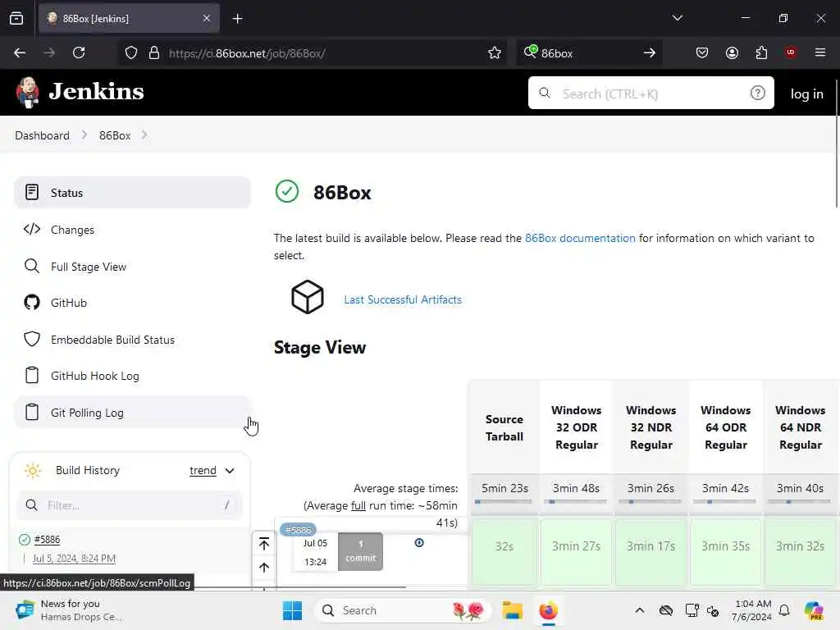Click the GitHub octocat icon
Screen dimensions: 840x630
click(32, 302)
